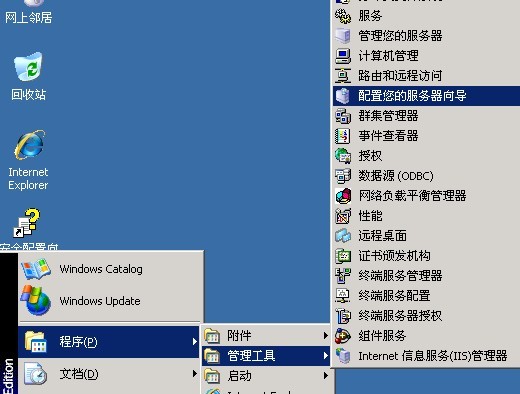Click the 路由和远程访问 text label
The image size is (520, 394).
(x=400, y=76)
